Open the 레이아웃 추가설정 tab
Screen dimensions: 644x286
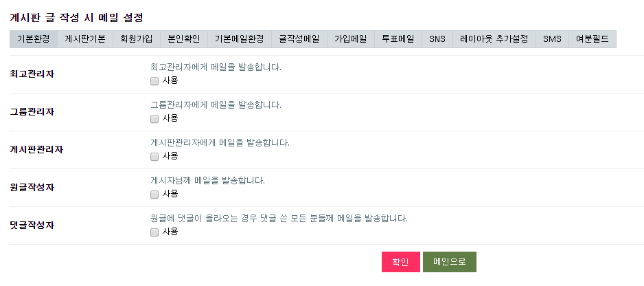click(494, 39)
